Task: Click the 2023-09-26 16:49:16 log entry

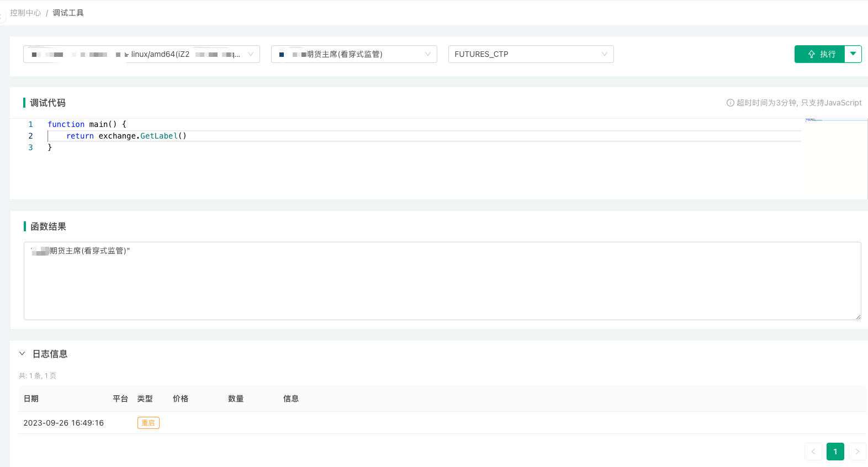Action: (x=63, y=423)
